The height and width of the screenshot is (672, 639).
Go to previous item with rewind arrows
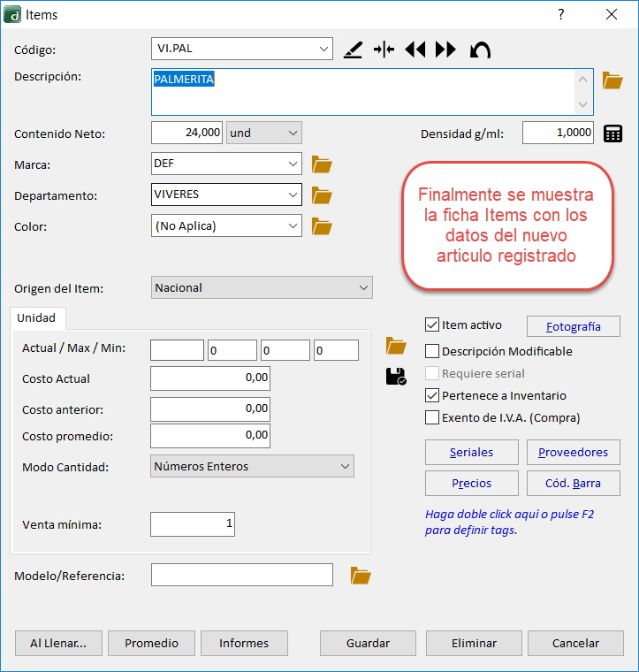click(415, 50)
